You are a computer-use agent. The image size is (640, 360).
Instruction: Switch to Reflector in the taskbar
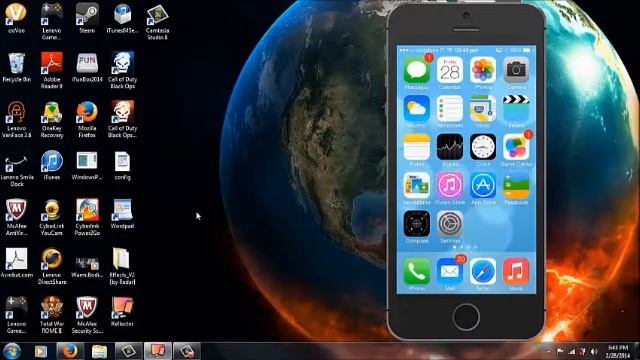158,351
